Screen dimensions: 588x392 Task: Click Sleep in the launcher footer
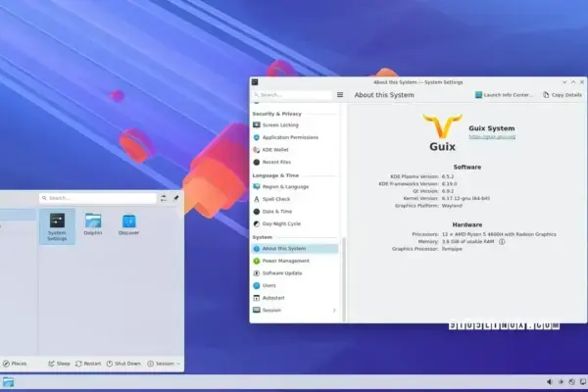click(x=59, y=364)
